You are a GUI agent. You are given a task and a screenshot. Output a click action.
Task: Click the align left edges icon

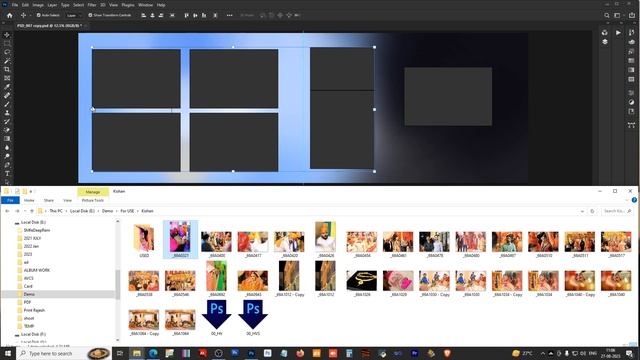(x=144, y=15)
